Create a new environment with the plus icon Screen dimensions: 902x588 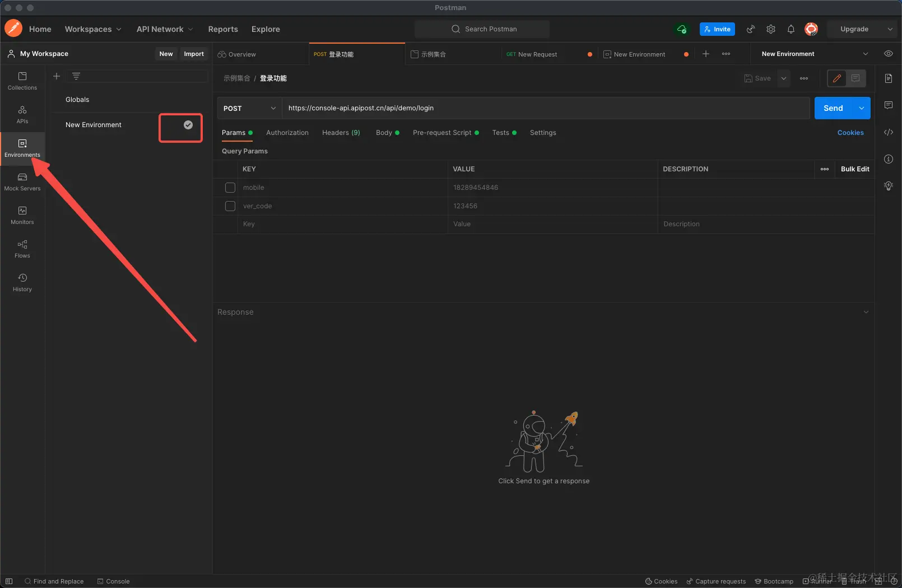[x=57, y=76]
